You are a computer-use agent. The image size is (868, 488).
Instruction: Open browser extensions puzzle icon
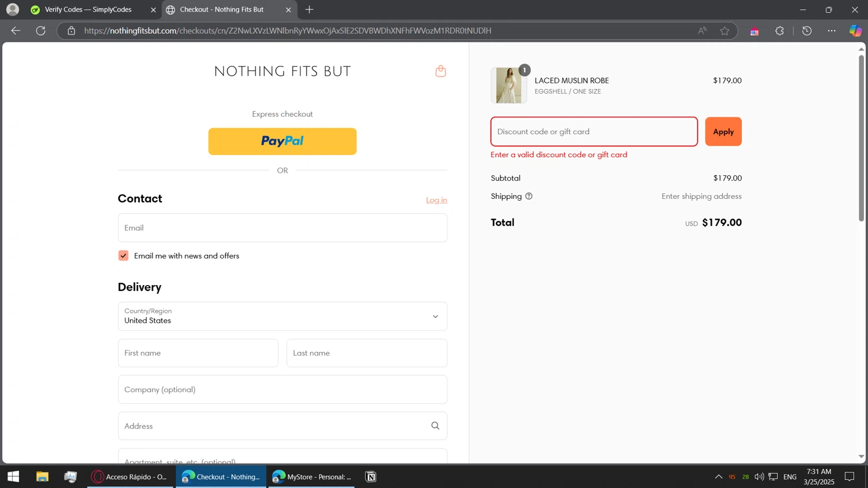pos(779,31)
